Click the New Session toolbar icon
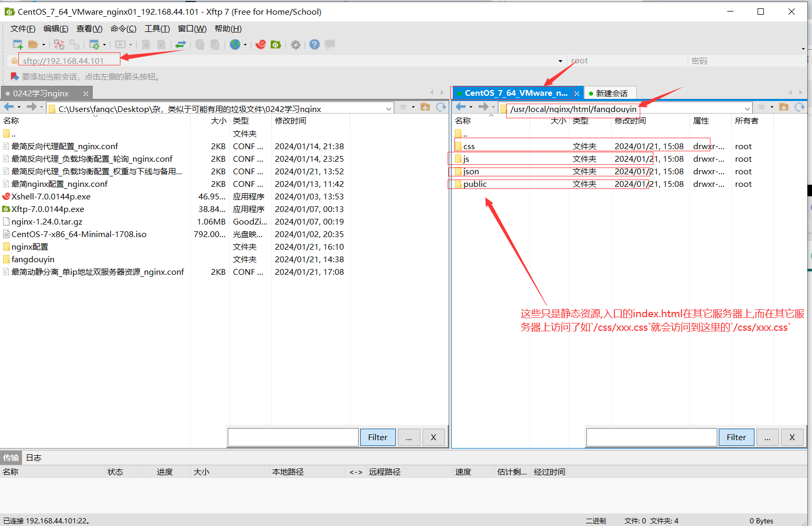The height and width of the screenshot is (526, 812). (x=18, y=44)
